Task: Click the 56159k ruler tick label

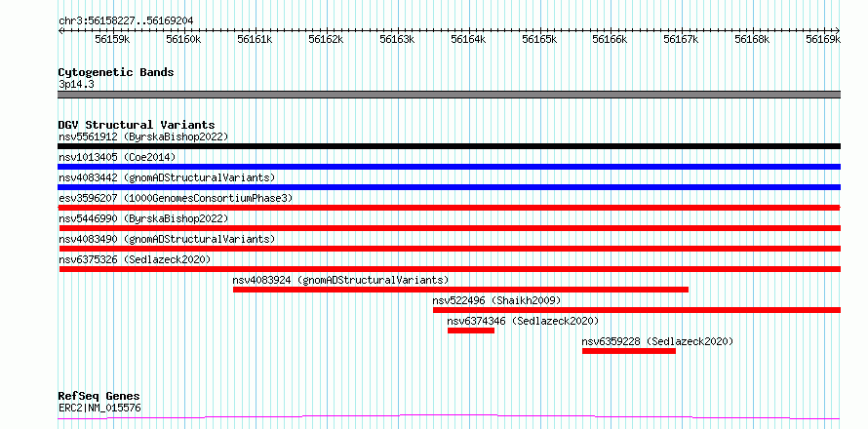Action: point(112,39)
